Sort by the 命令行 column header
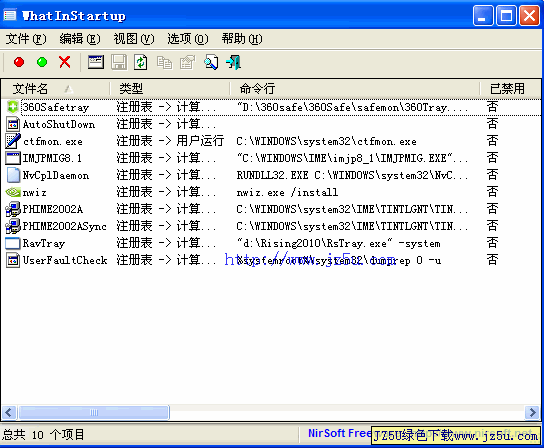Image resolution: width=544 pixels, height=448 pixels. click(355, 88)
